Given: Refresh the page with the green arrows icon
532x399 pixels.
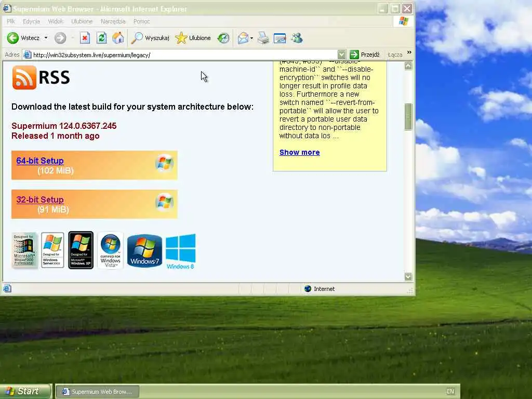Looking at the screenshot, I should point(101,38).
